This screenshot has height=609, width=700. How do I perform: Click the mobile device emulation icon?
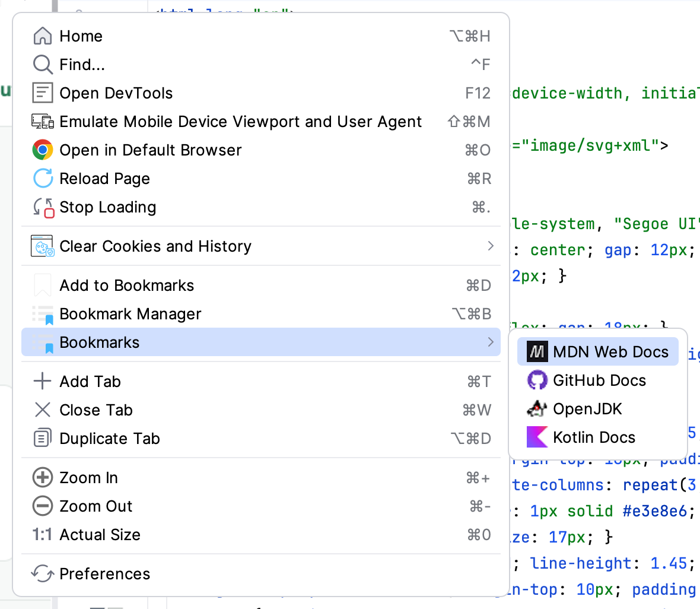[x=42, y=122]
